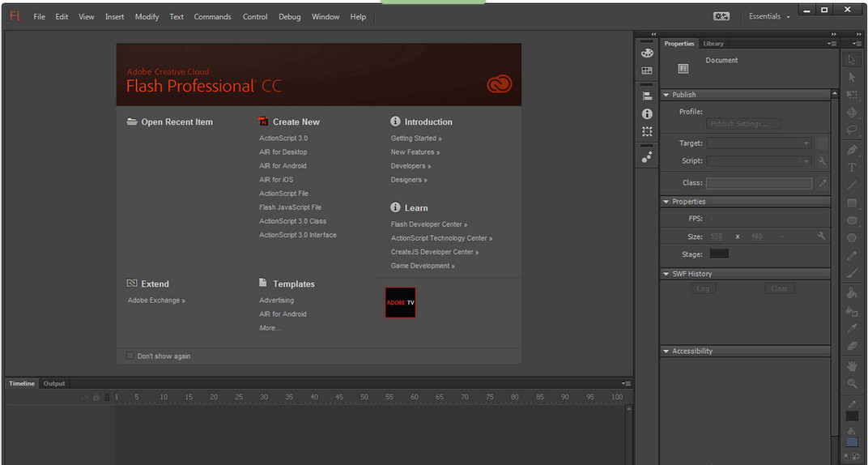The image size is (868, 465).
Task: Open the Align panel icon
Action: 647,96
